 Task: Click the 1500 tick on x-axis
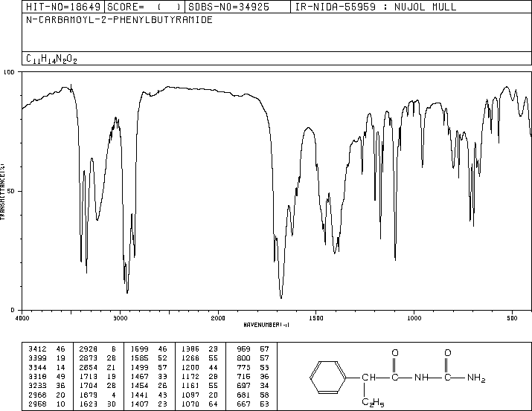click(316, 318)
